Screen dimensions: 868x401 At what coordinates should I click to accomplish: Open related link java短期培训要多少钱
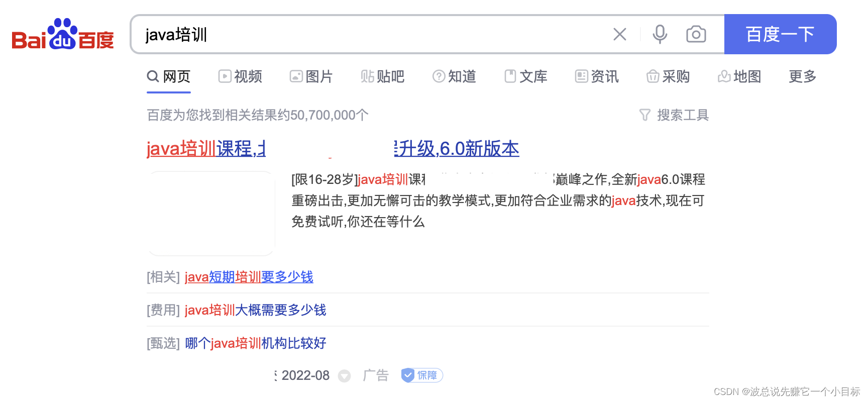(249, 277)
